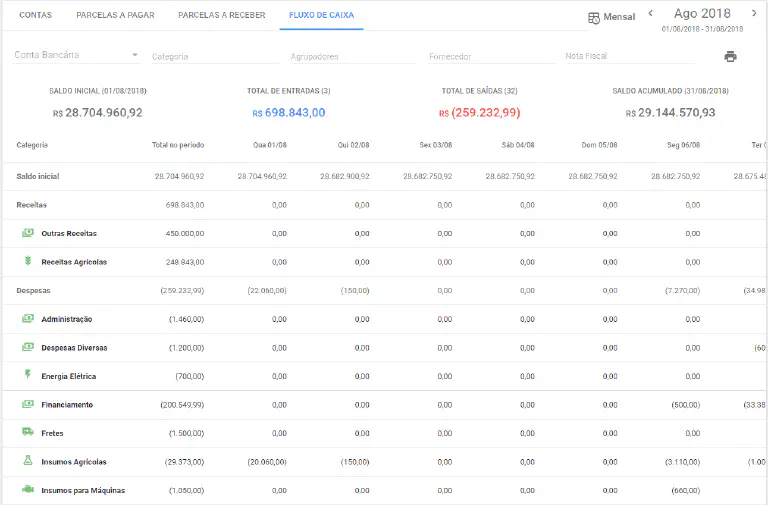This screenshot has width=768, height=505.
Task: Click the Outras Receitas money icon
Action: (x=28, y=233)
